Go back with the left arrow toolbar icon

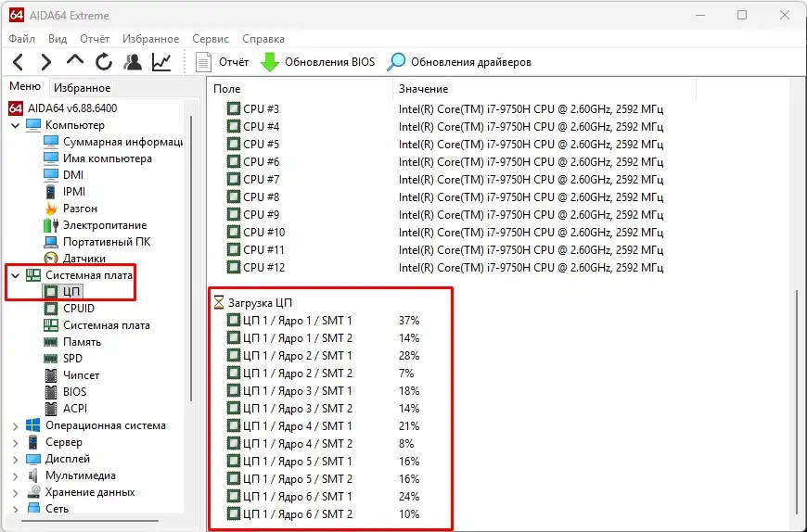(18, 62)
